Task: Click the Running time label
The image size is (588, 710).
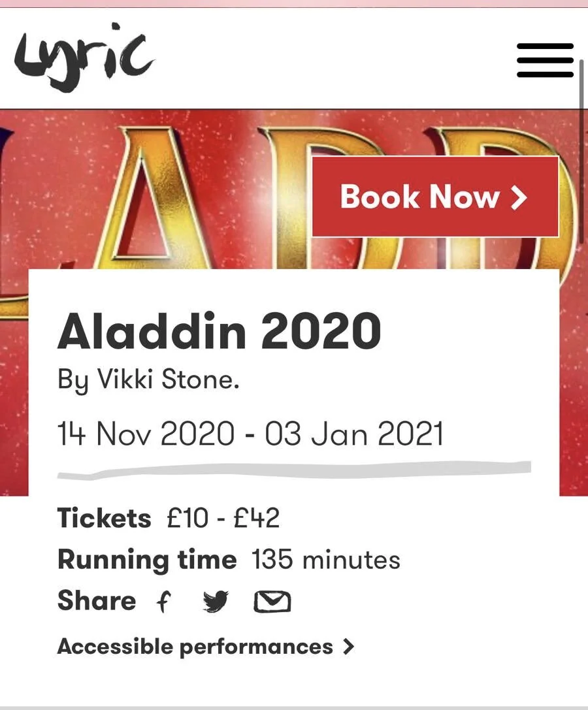Action: pyautogui.click(x=147, y=560)
